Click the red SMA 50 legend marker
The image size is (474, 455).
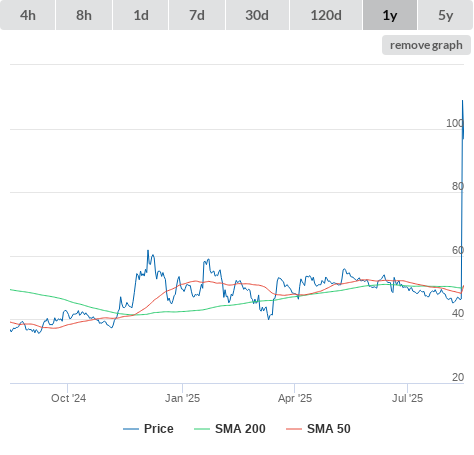pyautogui.click(x=294, y=429)
